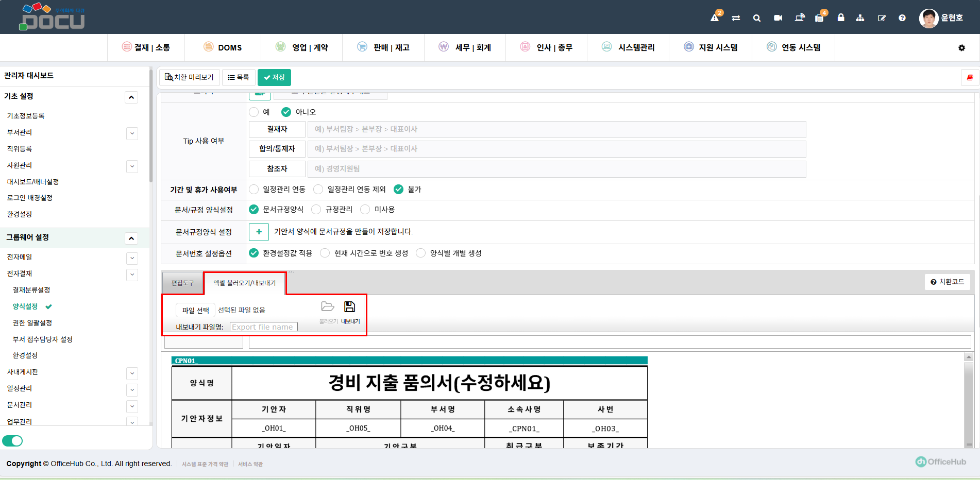
Task: Click the 저장 save button
Action: pyautogui.click(x=274, y=77)
